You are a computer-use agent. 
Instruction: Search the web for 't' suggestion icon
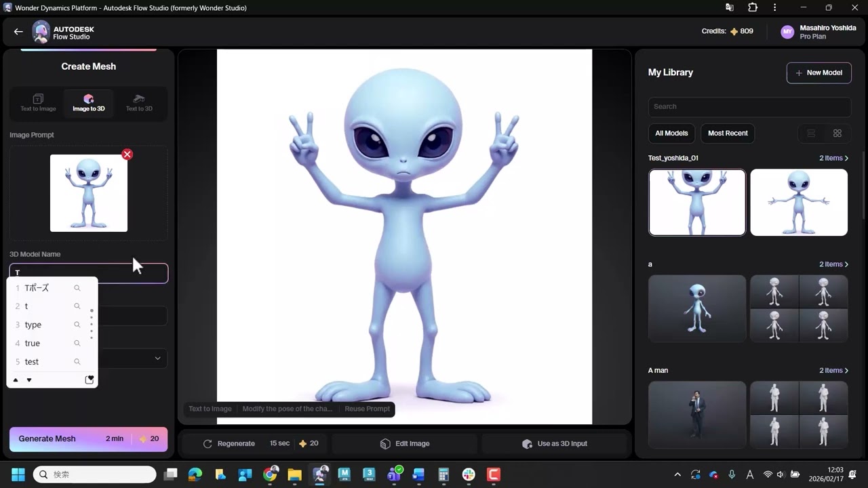tap(77, 306)
